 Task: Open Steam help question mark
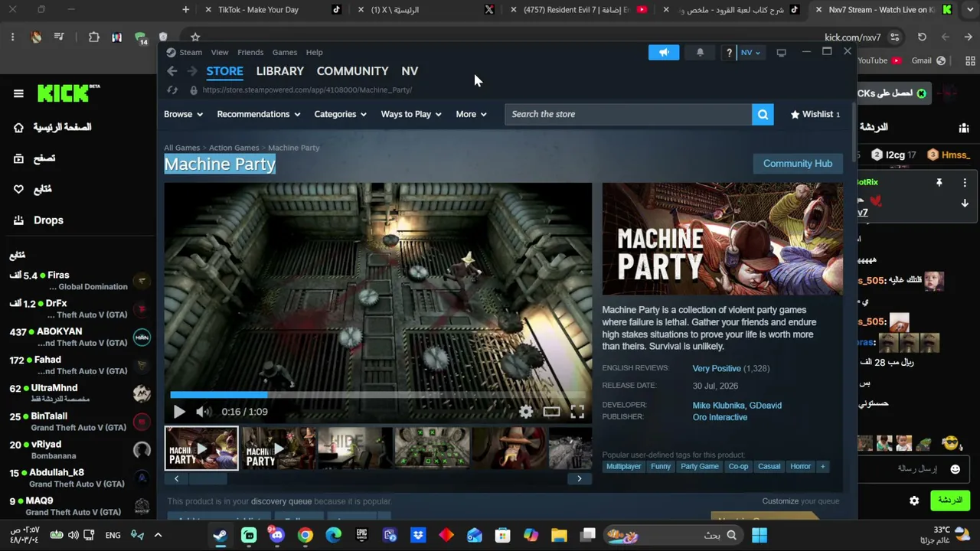pyautogui.click(x=729, y=52)
